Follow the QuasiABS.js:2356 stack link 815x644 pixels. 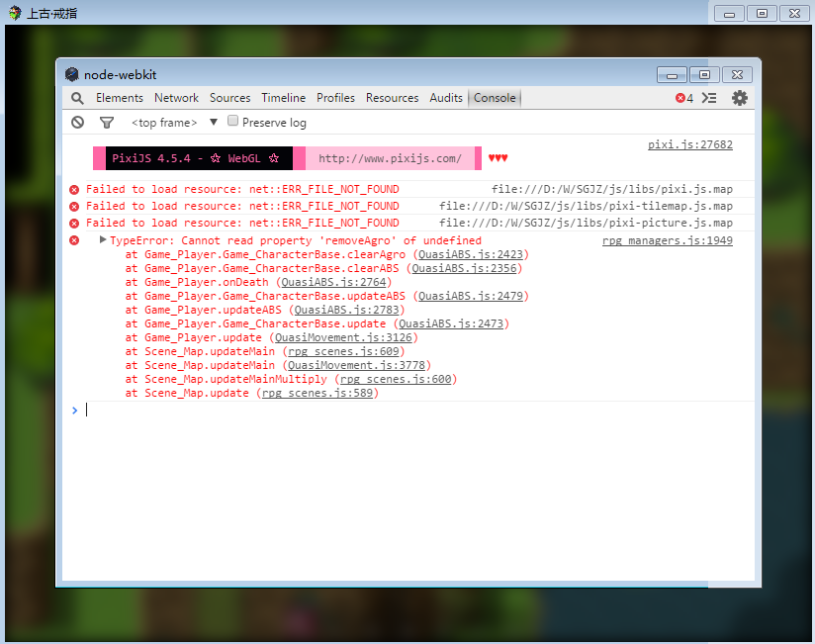click(464, 268)
